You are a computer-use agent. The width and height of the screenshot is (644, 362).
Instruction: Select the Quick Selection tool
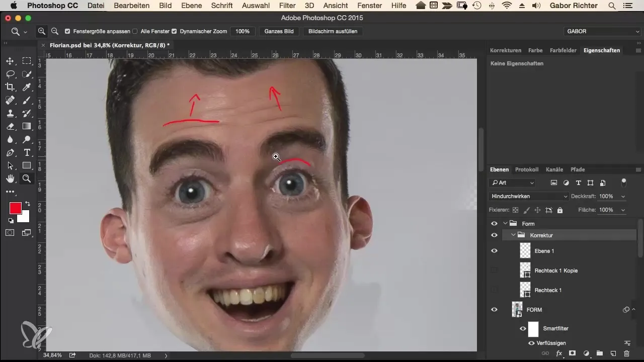(27, 74)
